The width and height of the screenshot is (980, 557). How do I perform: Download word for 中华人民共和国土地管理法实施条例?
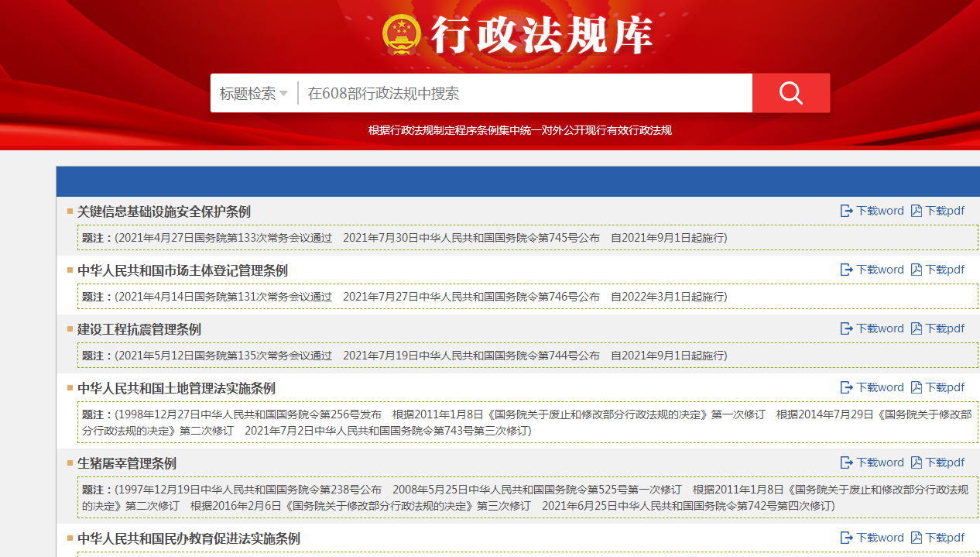[872, 387]
